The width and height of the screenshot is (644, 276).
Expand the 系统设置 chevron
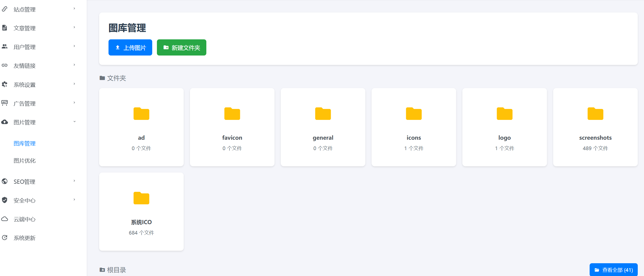(x=74, y=84)
